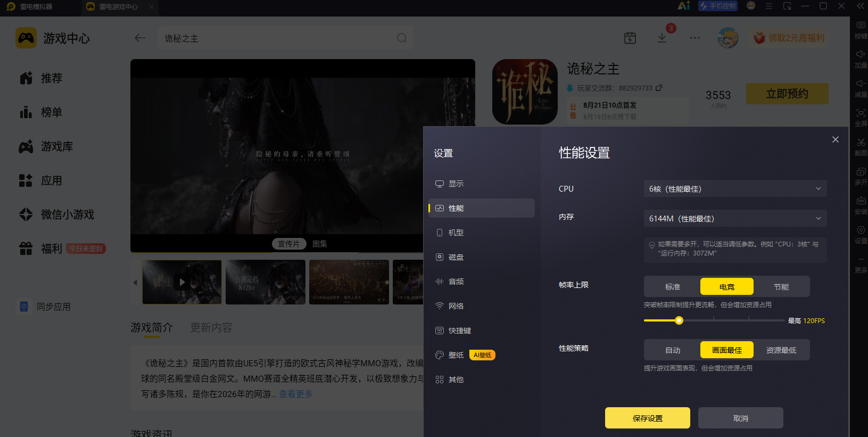Open the hamburger menu in the title bar
Image resolution: width=868 pixels, height=437 pixels.
point(769,6)
